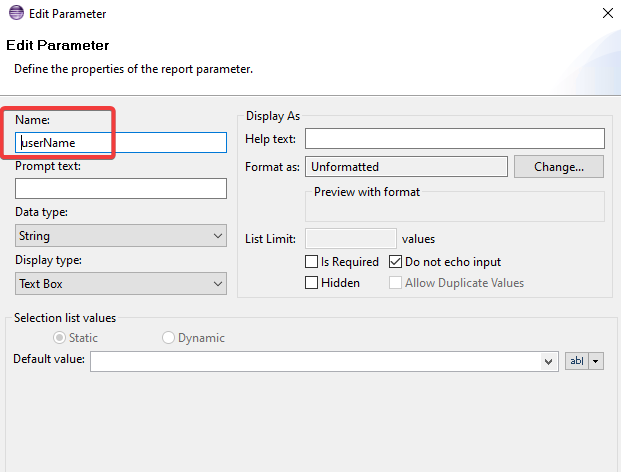
Task: Click the Eclipse icon in the title bar
Action: pos(12,14)
